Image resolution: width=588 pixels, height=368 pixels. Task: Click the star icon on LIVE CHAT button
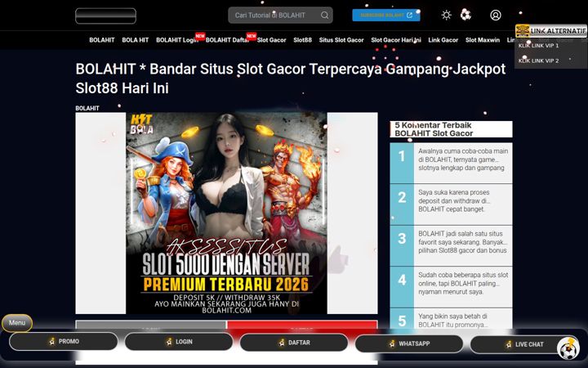coord(509,344)
